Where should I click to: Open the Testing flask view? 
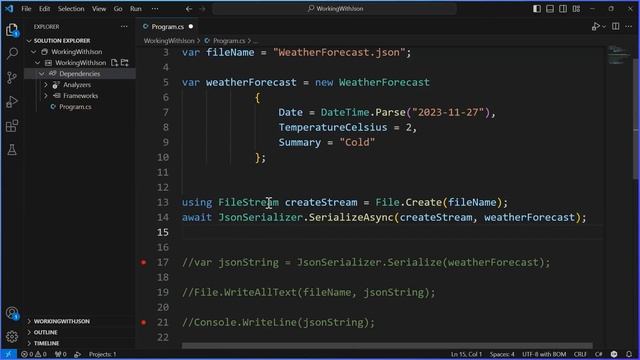[x=12, y=149]
